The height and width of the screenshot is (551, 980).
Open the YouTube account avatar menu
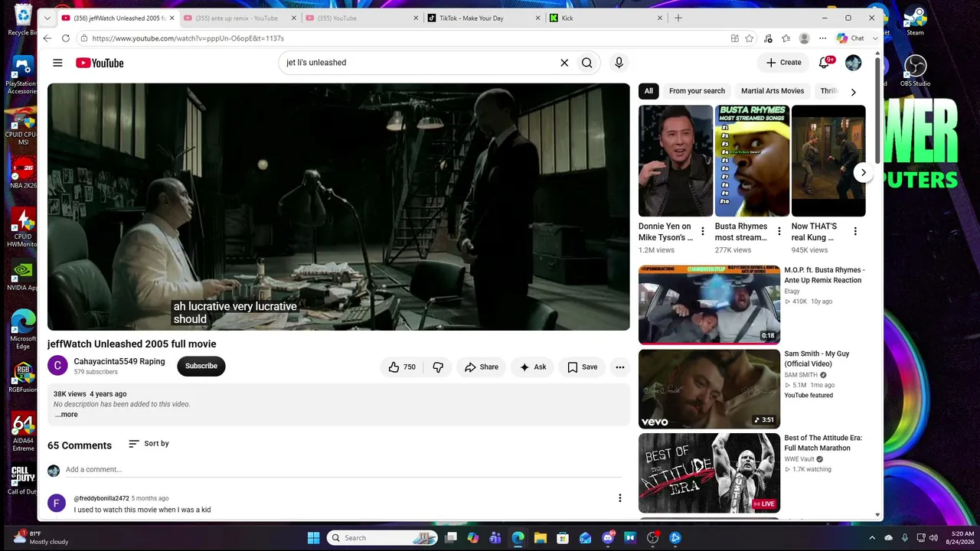pyautogui.click(x=853, y=63)
